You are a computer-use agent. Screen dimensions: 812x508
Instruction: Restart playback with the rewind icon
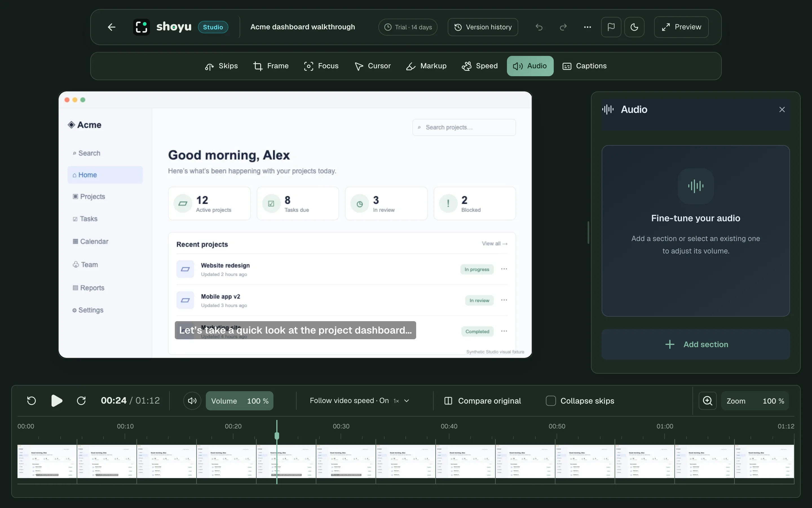(x=32, y=400)
